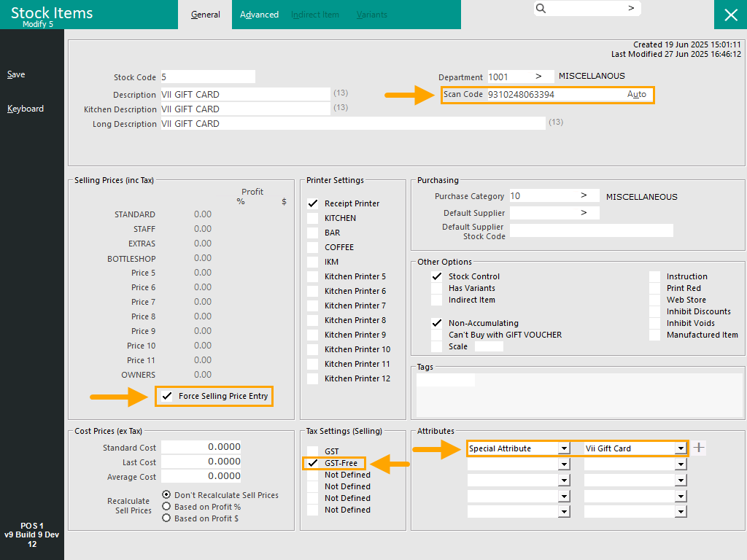Click the plus icon beside Vii Gift Card
Viewport: 747px width, 560px height.
[x=699, y=448]
